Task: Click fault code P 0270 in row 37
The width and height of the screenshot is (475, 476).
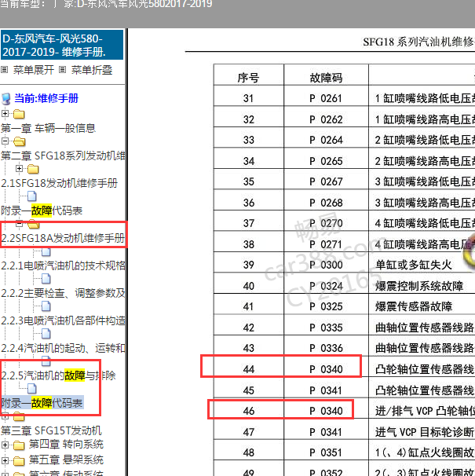Action: (326, 223)
